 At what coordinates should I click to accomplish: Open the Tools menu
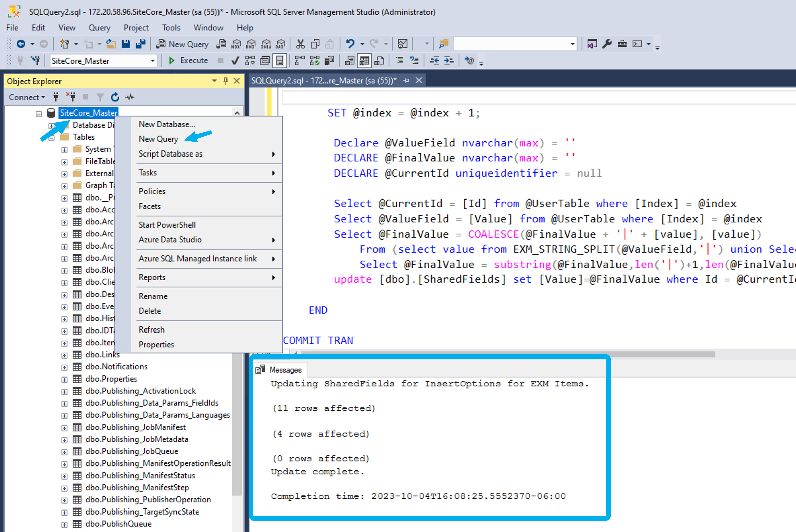pyautogui.click(x=171, y=28)
